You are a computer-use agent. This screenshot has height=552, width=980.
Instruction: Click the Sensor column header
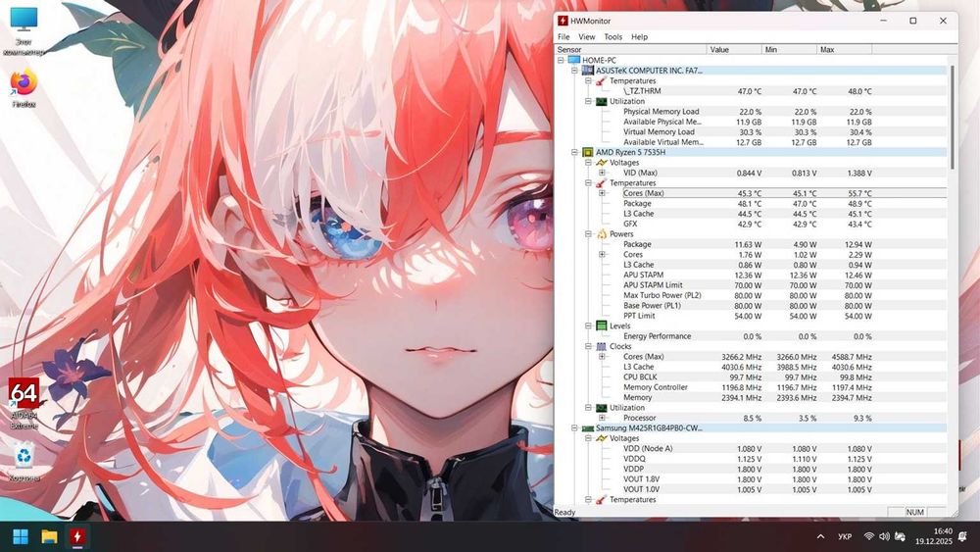[630, 49]
